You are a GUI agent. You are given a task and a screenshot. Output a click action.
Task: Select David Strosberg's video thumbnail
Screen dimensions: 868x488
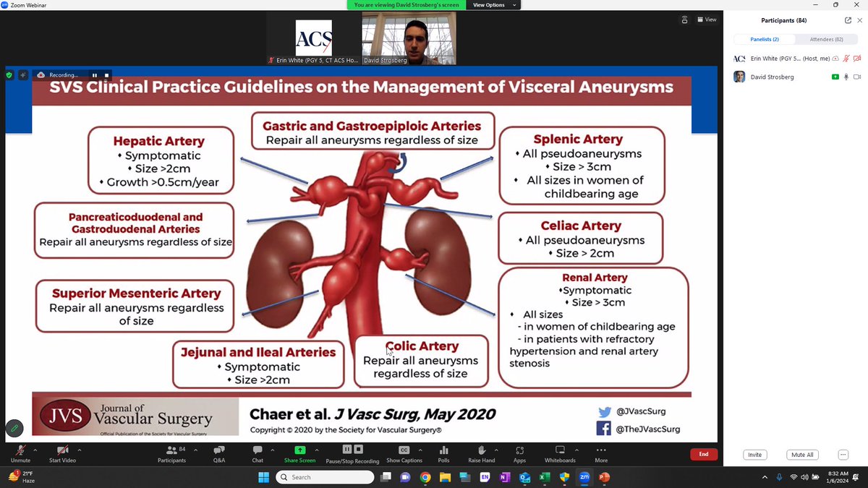409,38
